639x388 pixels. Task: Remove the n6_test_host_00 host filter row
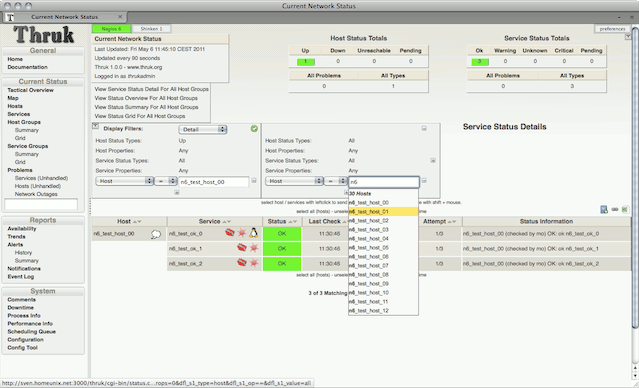tap(254, 181)
